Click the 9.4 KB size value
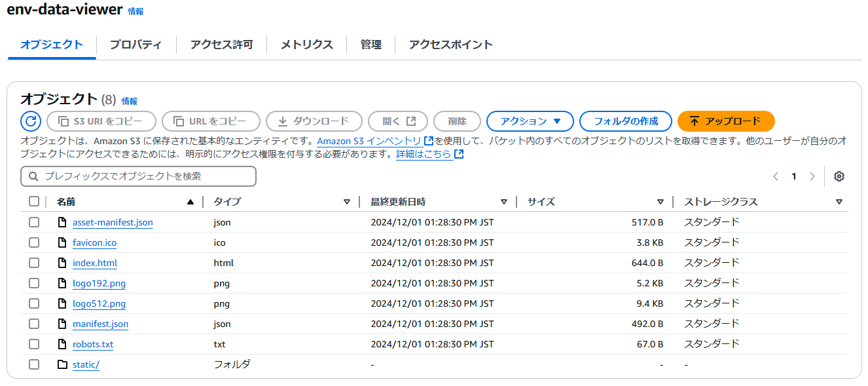This screenshot has width=868, height=386. click(x=650, y=303)
